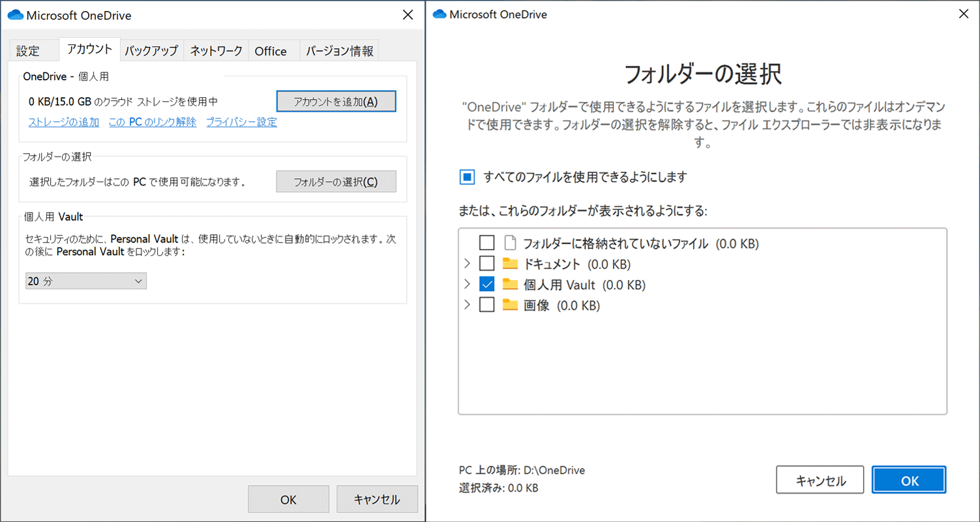Open the 20 分 Vault lock time dropdown
Viewport: 980px width, 522px height.
(85, 281)
